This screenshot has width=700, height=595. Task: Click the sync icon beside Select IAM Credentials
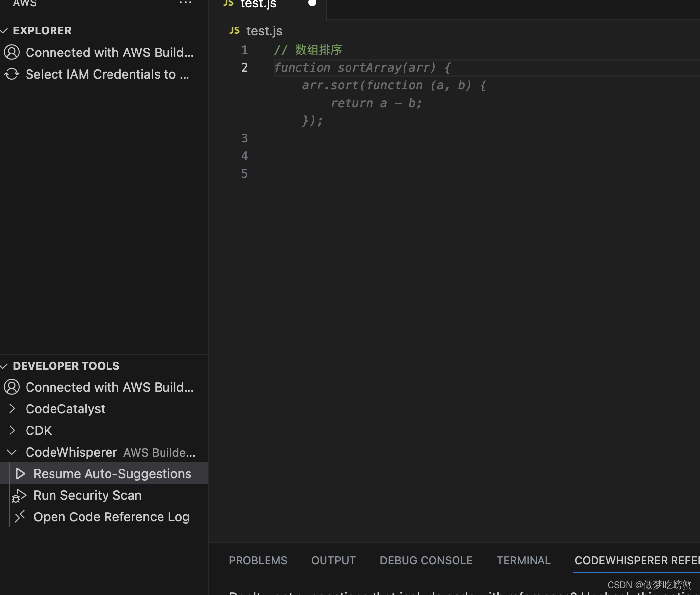[x=12, y=74]
